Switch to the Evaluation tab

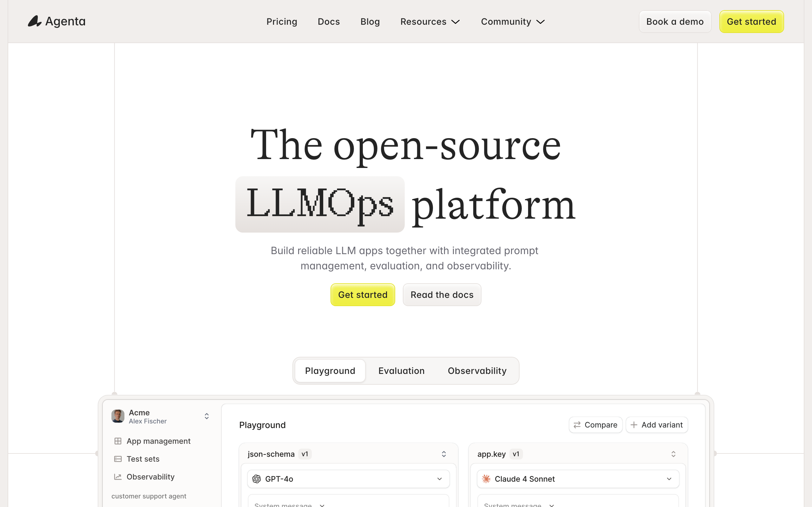(401, 371)
